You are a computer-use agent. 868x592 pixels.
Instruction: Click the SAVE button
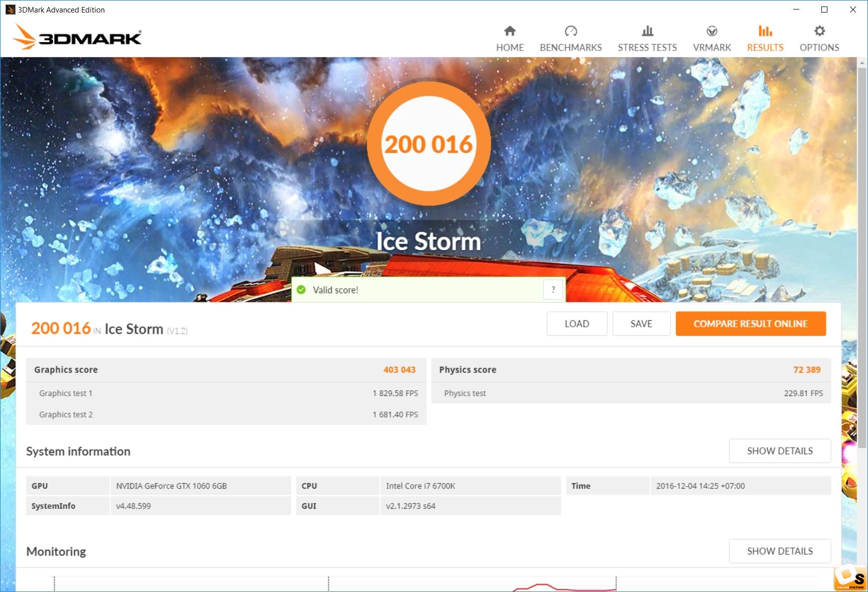tap(641, 324)
